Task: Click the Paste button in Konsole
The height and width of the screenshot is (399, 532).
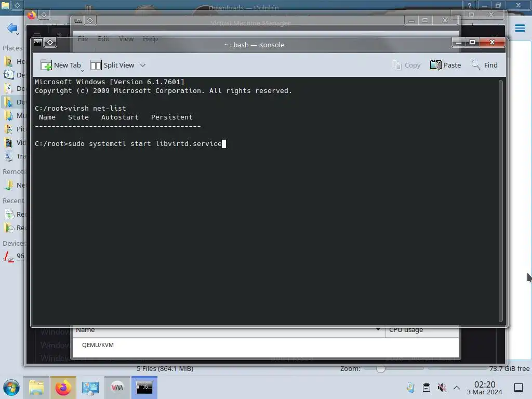Action: pyautogui.click(x=445, y=65)
